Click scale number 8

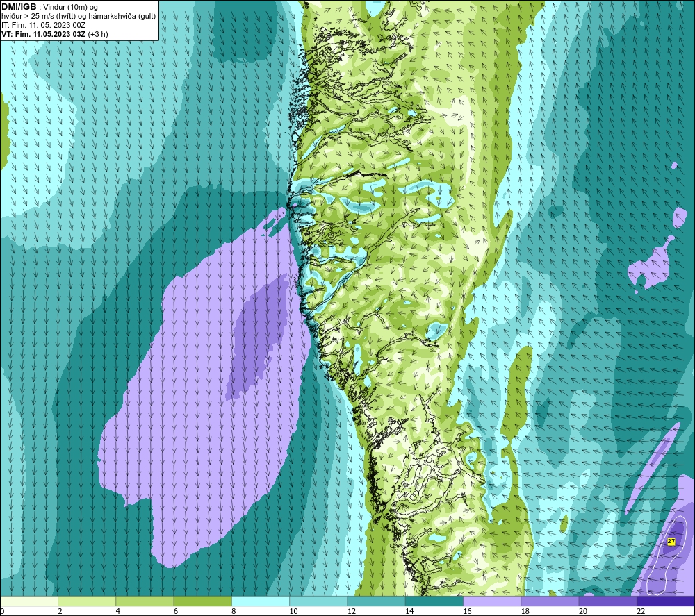coord(234,611)
